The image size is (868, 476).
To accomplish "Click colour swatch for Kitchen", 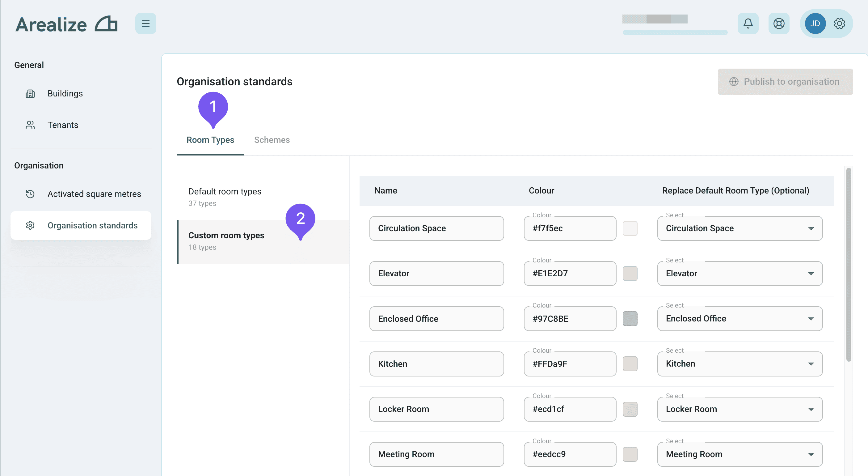I will point(630,364).
